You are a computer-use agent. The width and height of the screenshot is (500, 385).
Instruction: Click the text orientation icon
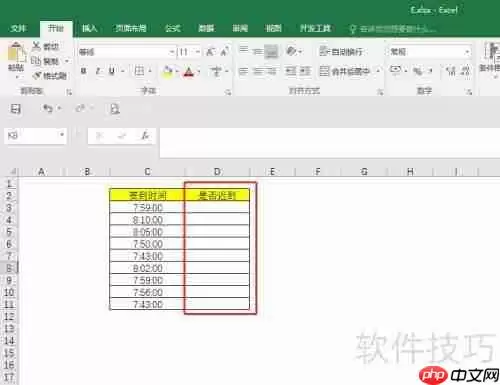(292, 51)
